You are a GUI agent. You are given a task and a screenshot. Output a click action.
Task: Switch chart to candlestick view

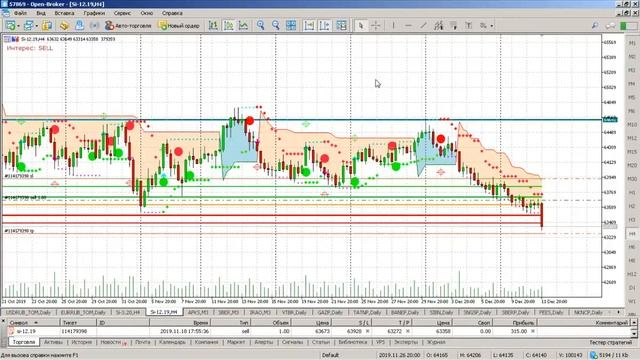229,25
